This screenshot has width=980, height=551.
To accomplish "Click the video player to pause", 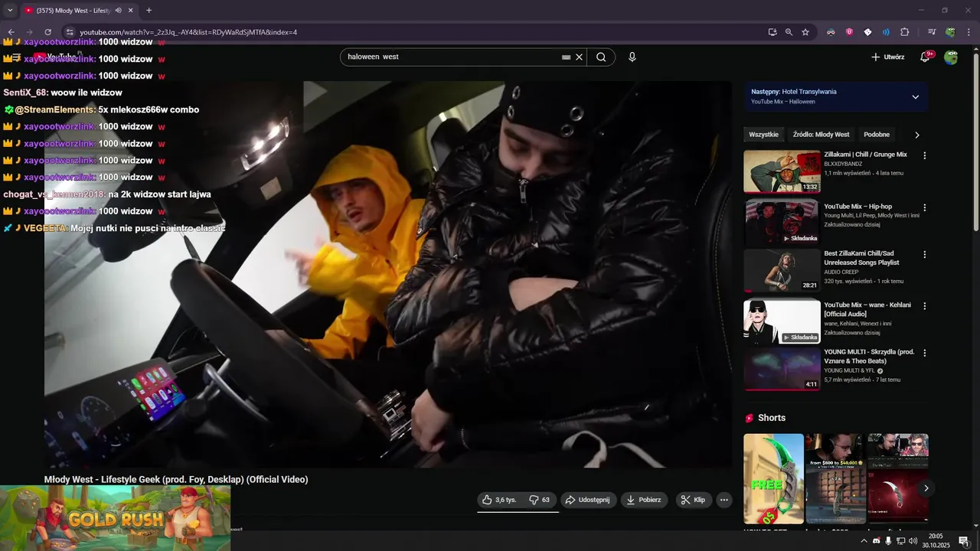I will [388, 274].
